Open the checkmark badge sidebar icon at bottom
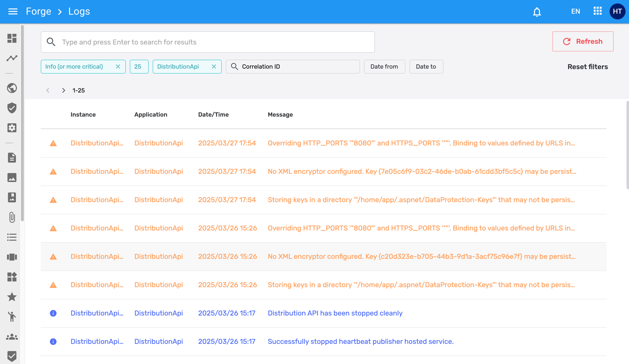The width and height of the screenshot is (629, 364). (12, 357)
